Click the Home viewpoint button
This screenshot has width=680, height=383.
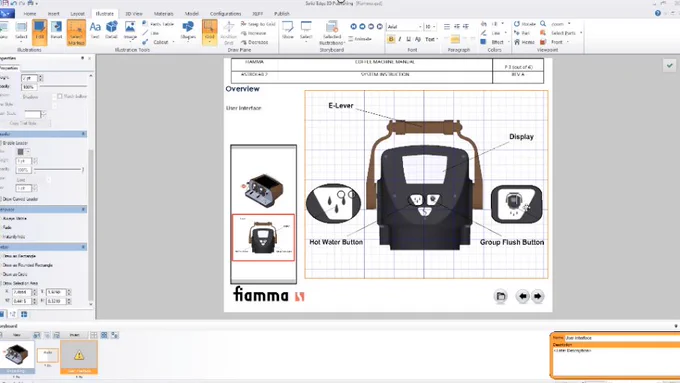tap(524, 42)
